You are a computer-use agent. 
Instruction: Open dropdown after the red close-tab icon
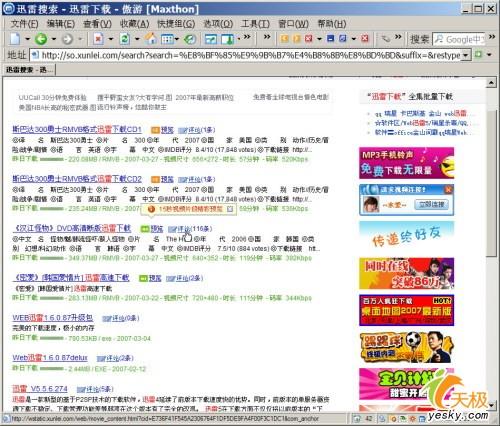[319, 39]
